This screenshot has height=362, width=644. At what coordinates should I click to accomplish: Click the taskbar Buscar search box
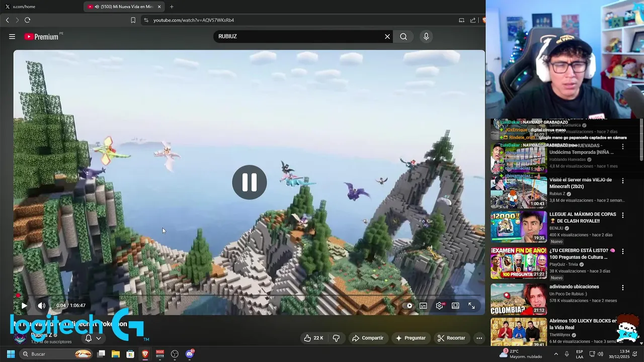[x=57, y=354]
